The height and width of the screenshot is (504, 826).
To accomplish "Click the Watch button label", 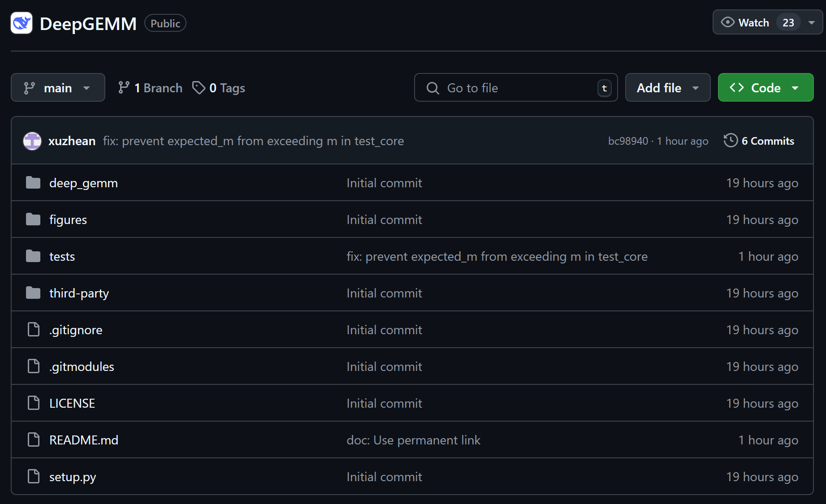I will coord(753,22).
